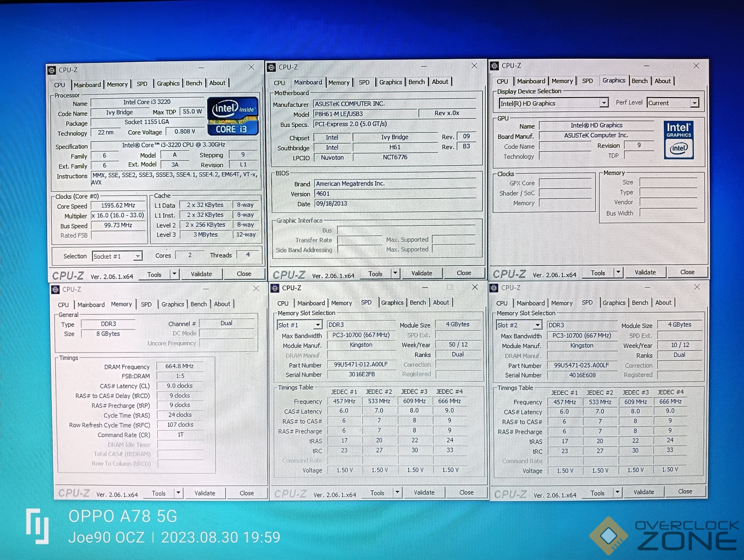The image size is (744, 560).
Task: Click the LPCIO chip value NCT6776
Action: point(395,157)
